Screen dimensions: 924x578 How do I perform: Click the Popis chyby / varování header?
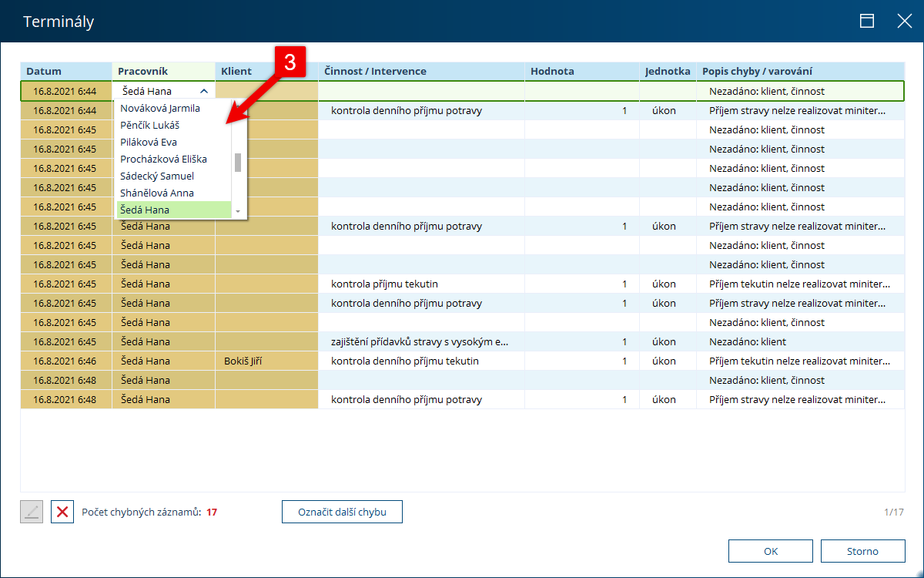[x=800, y=72]
